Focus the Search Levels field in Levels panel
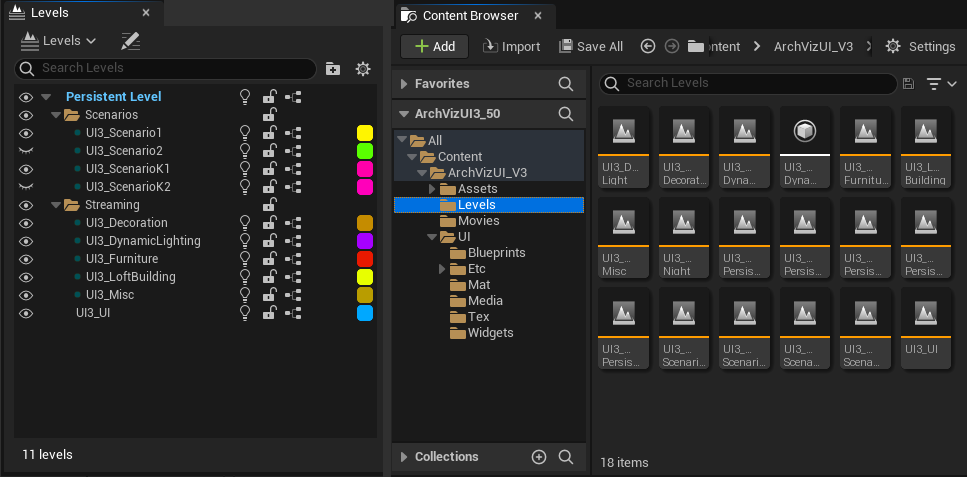The image size is (967, 477). [x=165, y=68]
